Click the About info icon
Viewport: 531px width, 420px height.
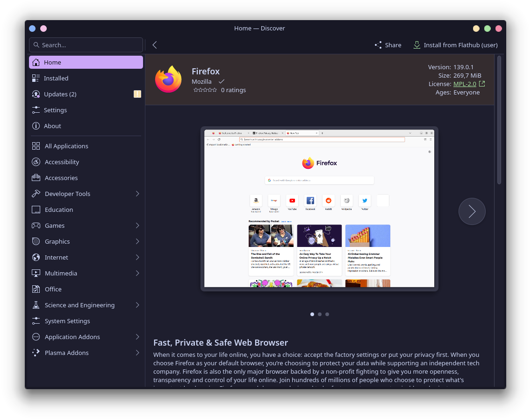pos(36,126)
